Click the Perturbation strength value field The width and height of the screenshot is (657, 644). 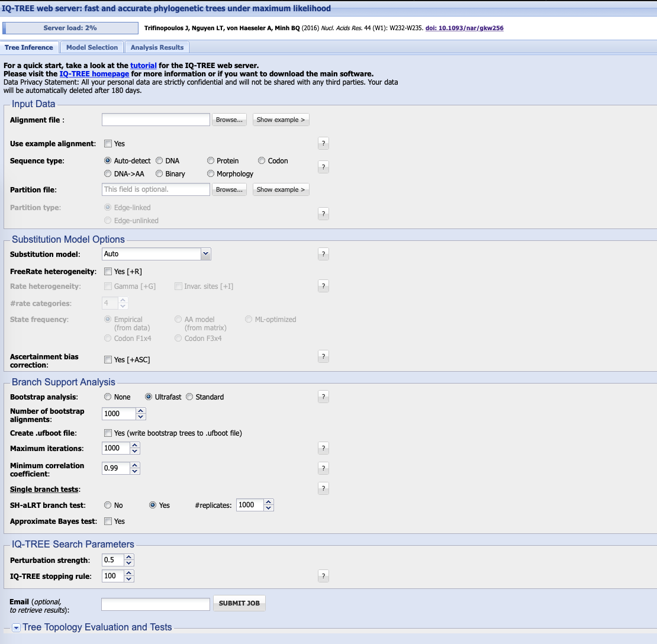pos(113,560)
